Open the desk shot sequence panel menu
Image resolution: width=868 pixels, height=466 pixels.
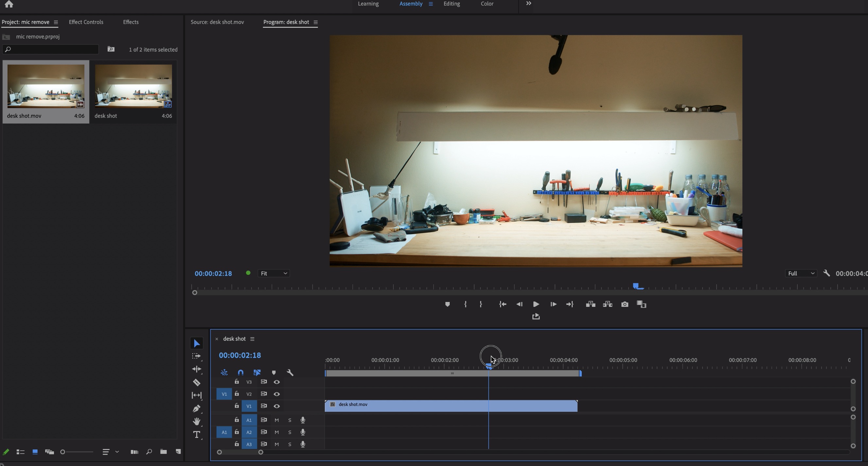[x=253, y=339]
